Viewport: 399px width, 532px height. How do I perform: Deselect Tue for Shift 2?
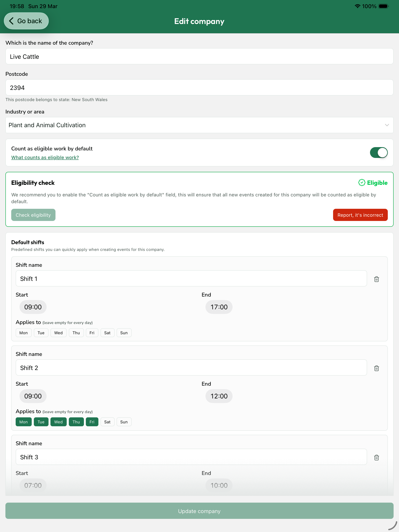pos(41,422)
